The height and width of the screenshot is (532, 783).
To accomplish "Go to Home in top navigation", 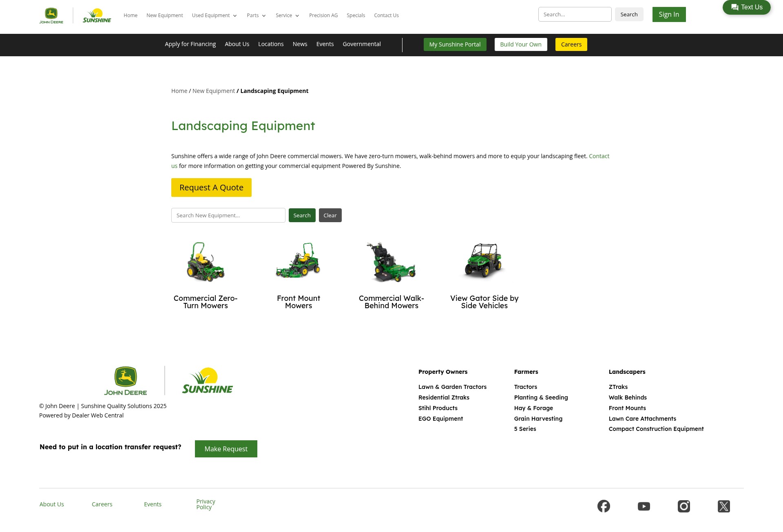I will [130, 15].
